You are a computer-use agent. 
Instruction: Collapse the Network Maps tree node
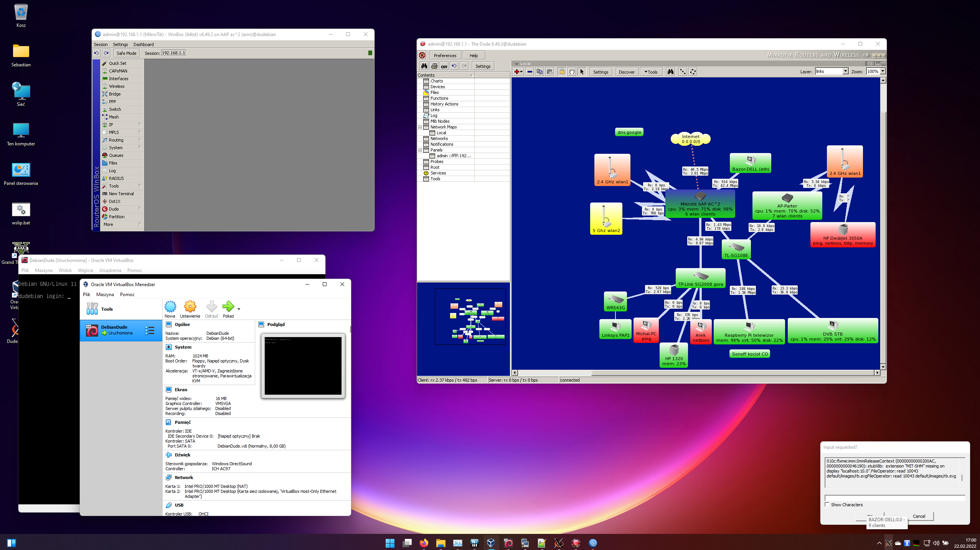coord(420,127)
